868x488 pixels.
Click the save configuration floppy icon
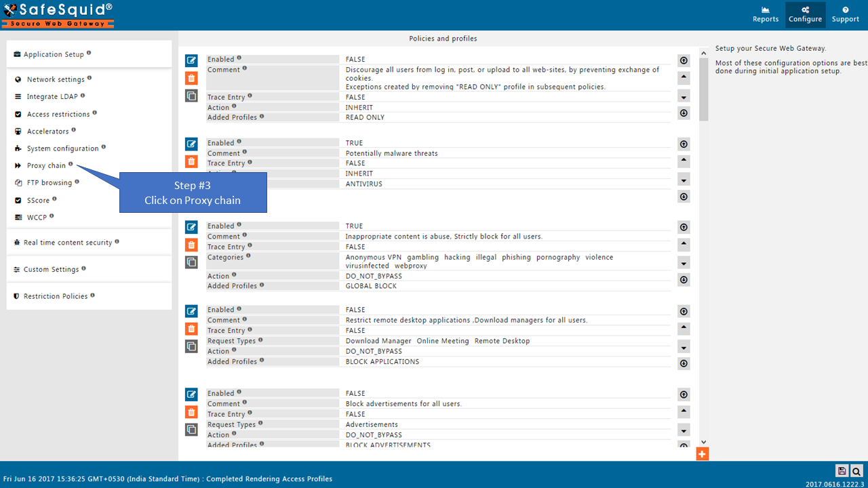842,471
